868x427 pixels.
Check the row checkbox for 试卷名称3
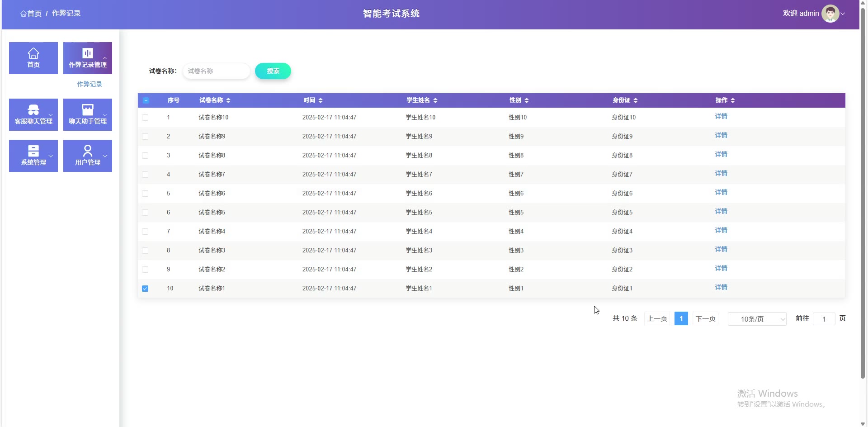point(145,251)
